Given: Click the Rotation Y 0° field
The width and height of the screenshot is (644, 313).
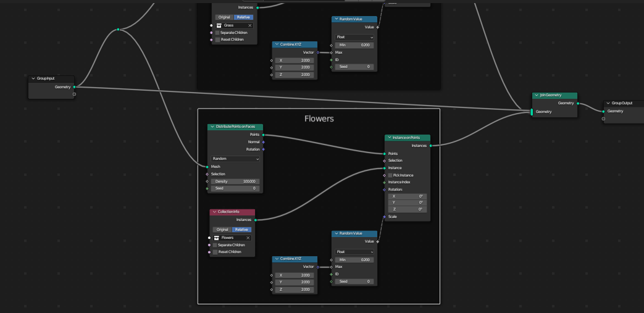Looking at the screenshot, I should 408,202.
